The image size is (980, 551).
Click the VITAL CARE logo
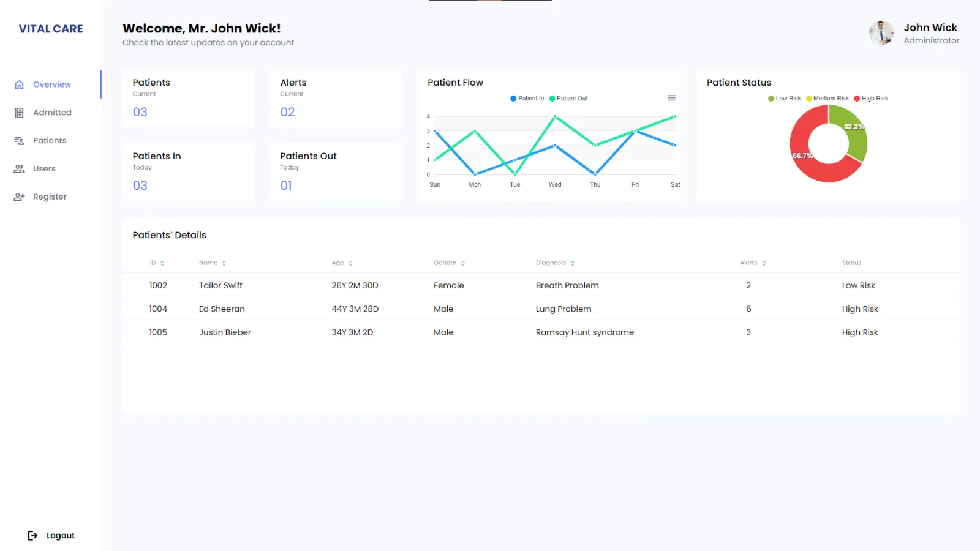(x=51, y=29)
